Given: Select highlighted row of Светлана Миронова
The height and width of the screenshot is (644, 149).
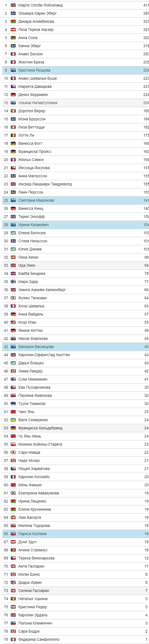Looking at the screenshot, I should pos(75,200).
